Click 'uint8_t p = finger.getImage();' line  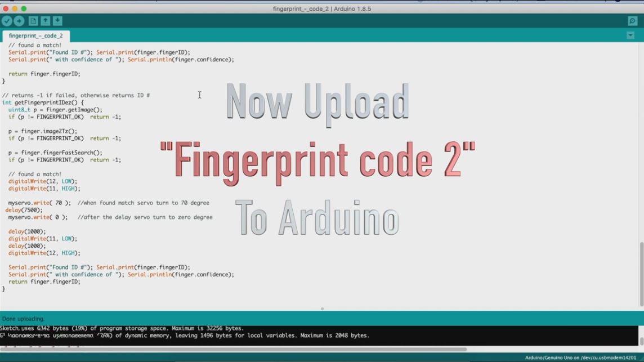tap(55, 110)
